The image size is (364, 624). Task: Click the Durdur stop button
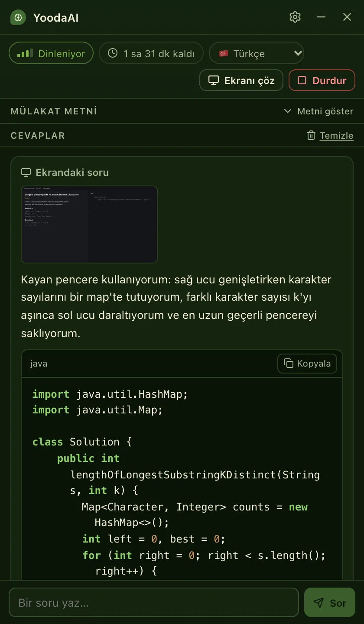click(322, 80)
